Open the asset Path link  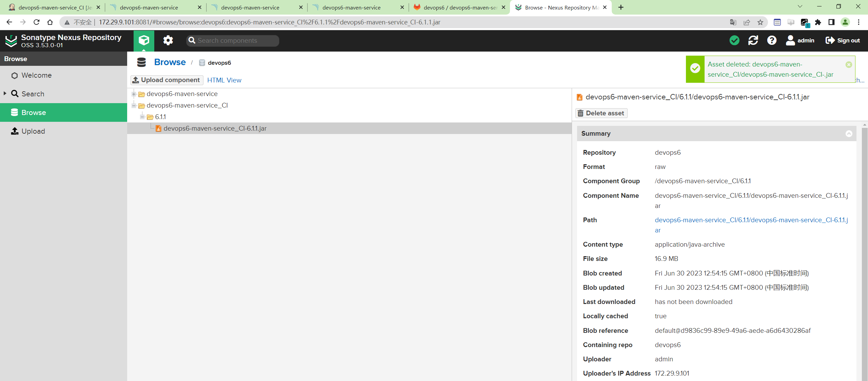(x=751, y=225)
